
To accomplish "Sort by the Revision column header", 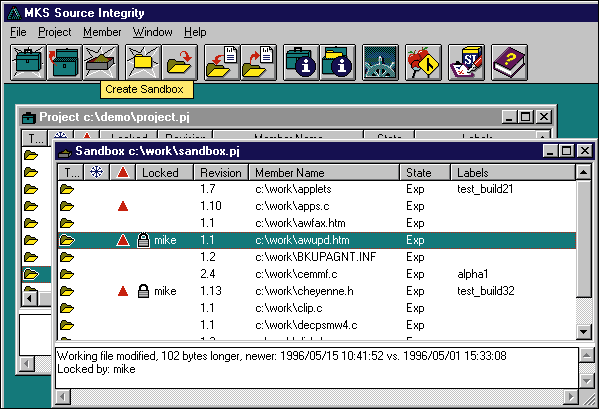I will coord(221,173).
